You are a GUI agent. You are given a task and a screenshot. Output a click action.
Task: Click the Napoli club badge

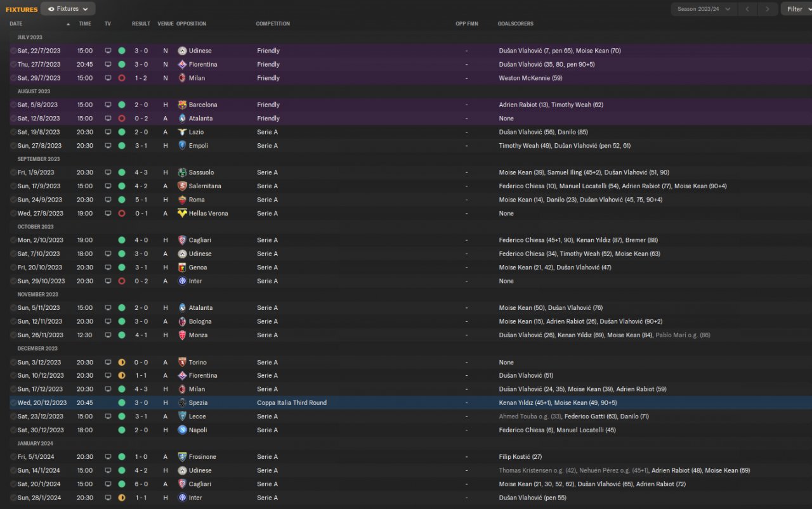point(182,430)
